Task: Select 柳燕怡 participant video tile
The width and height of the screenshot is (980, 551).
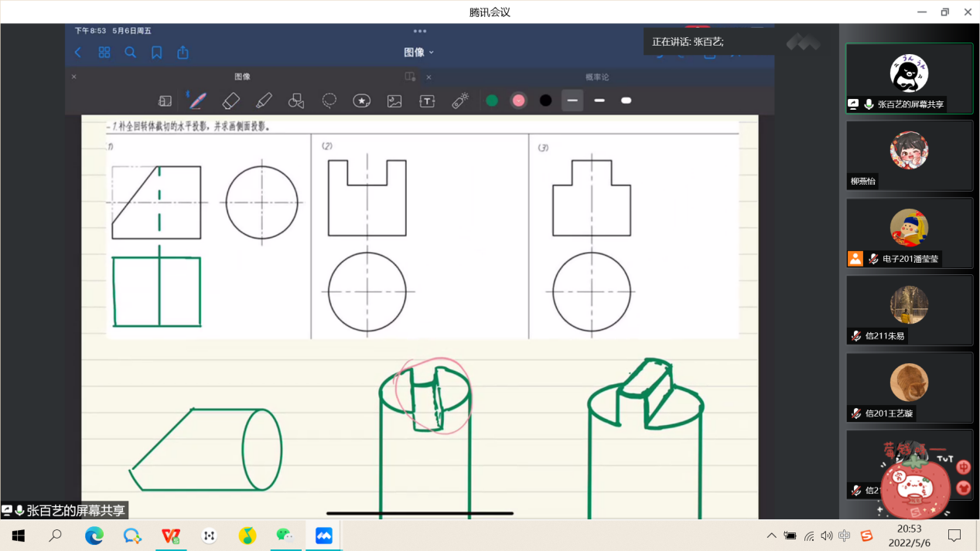Action: click(909, 155)
